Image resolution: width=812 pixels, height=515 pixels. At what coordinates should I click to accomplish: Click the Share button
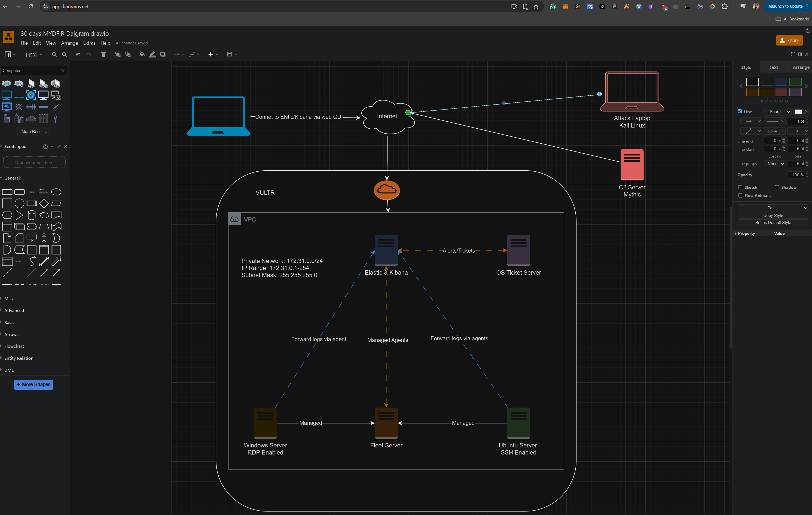click(x=789, y=40)
